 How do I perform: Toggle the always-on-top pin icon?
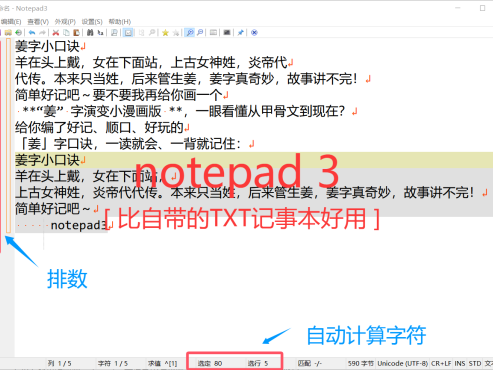(x=241, y=33)
